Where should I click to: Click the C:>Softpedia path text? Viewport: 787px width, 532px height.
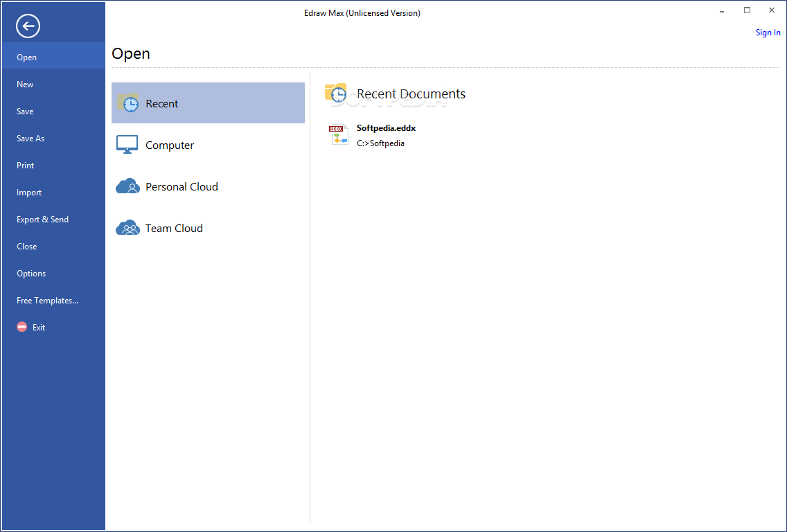click(x=380, y=143)
